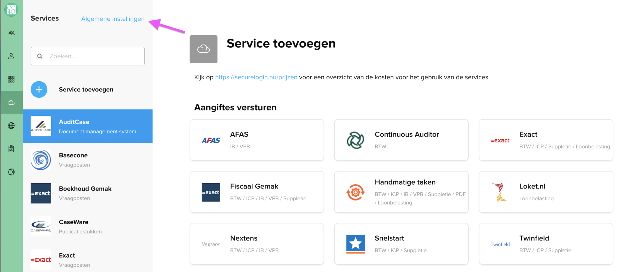Choose the Twinfield service card
The width and height of the screenshot is (644, 272).
[546, 244]
